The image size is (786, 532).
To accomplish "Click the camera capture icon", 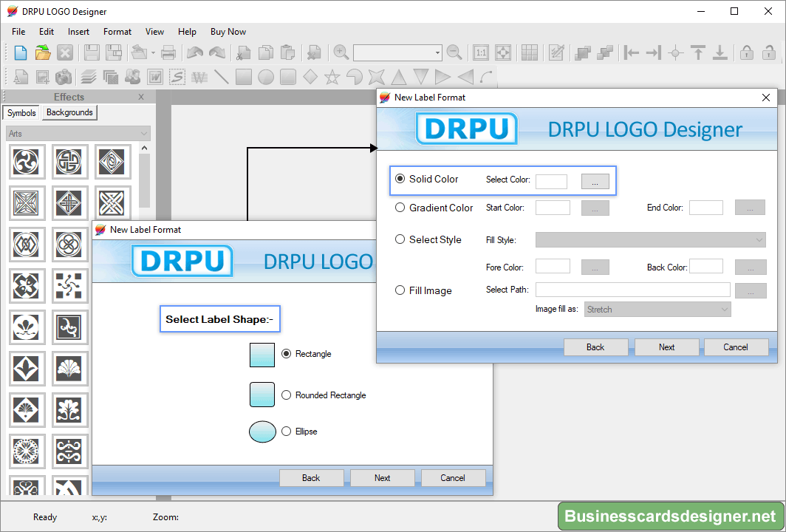I will click(x=64, y=77).
